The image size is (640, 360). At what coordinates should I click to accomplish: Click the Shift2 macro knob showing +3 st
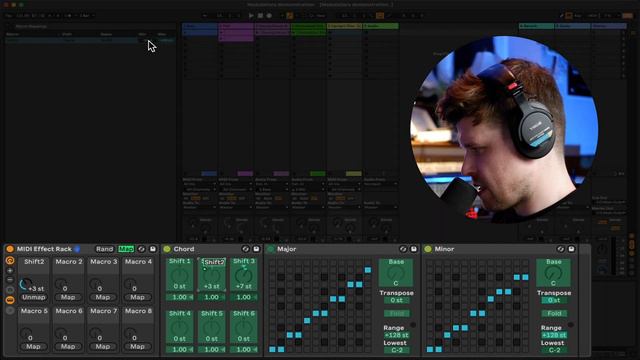(x=25, y=284)
